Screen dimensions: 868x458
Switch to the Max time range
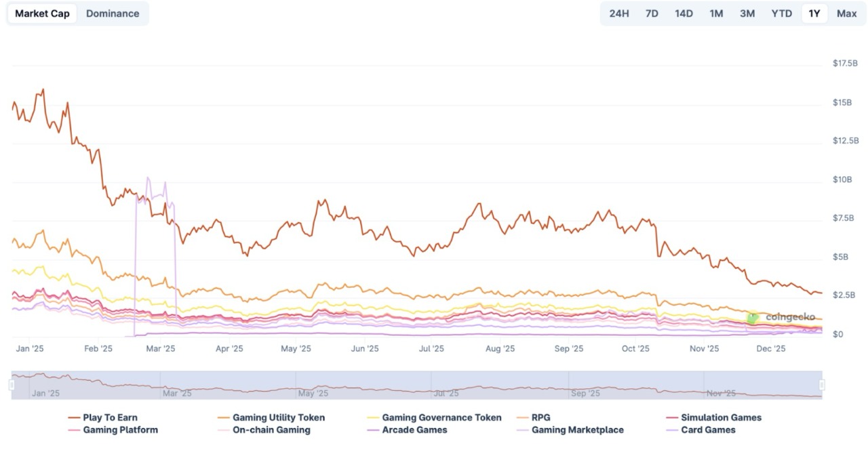(846, 14)
